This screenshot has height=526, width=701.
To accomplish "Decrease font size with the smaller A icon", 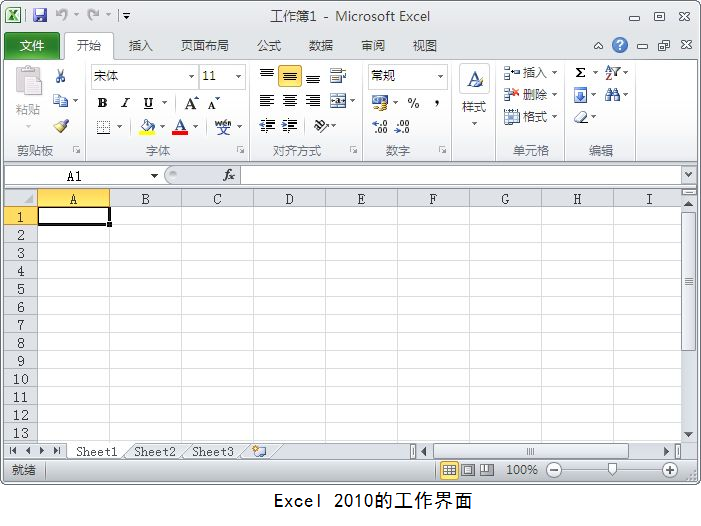I will coord(213,103).
